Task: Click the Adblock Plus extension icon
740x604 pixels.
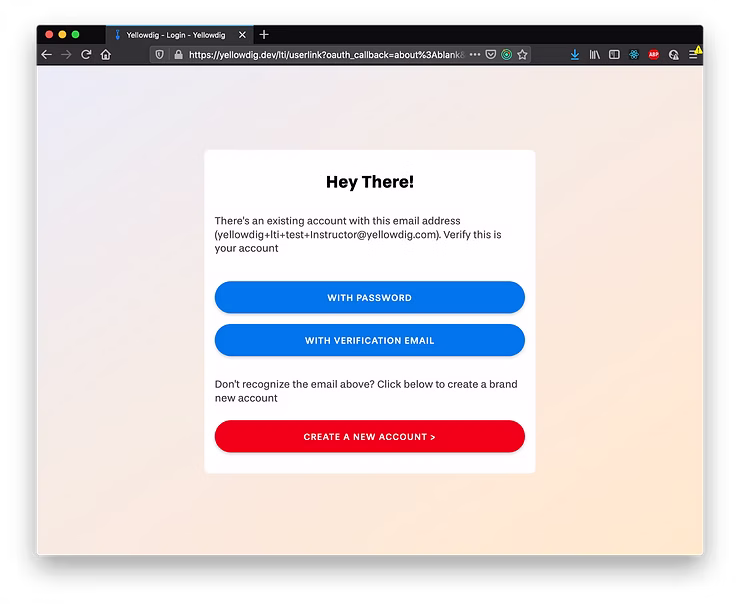Action: (x=654, y=55)
